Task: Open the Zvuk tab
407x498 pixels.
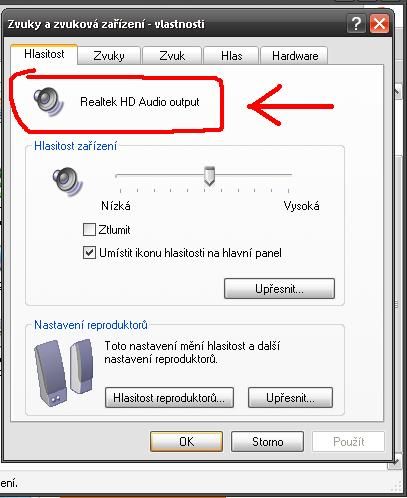Action: [x=172, y=56]
